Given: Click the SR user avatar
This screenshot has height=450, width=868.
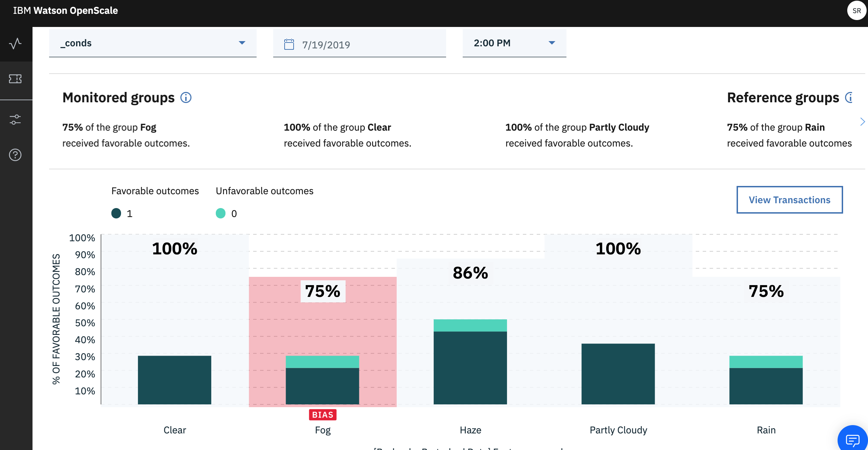Looking at the screenshot, I should pos(856,10).
